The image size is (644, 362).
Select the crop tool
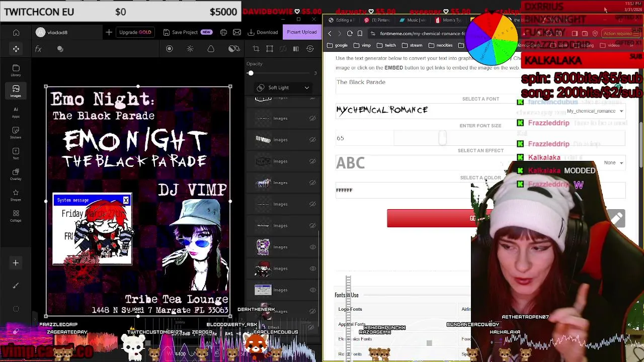click(256, 49)
